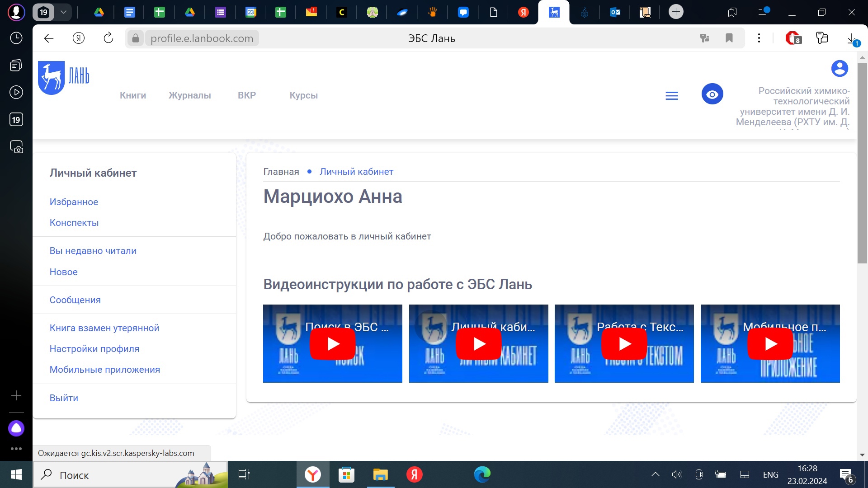Expand the tab group dropdown arrow
868x488 pixels.
64,12
